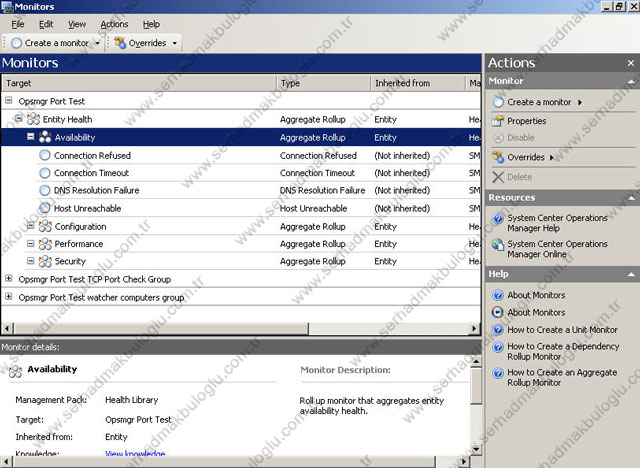Click the Delete X icon in Actions pane

coord(498,177)
